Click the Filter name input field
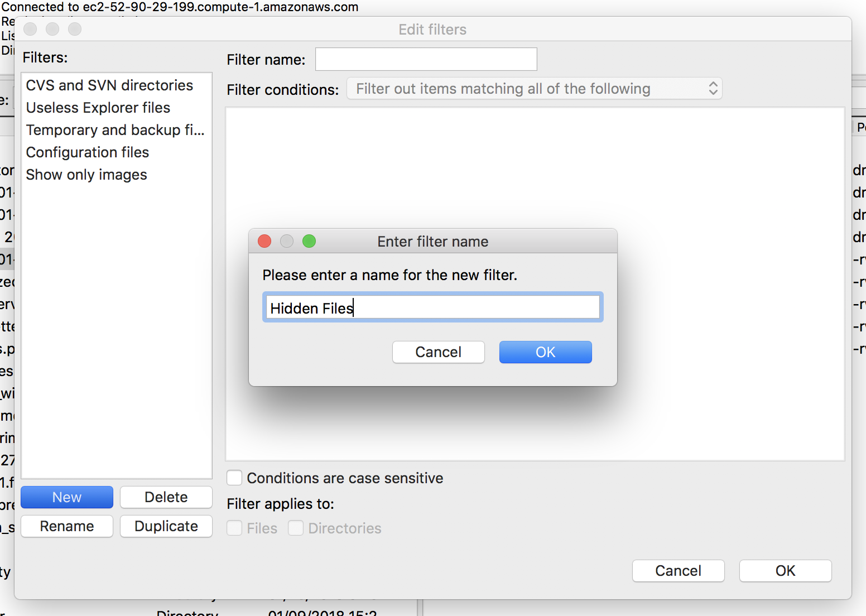 tap(426, 59)
